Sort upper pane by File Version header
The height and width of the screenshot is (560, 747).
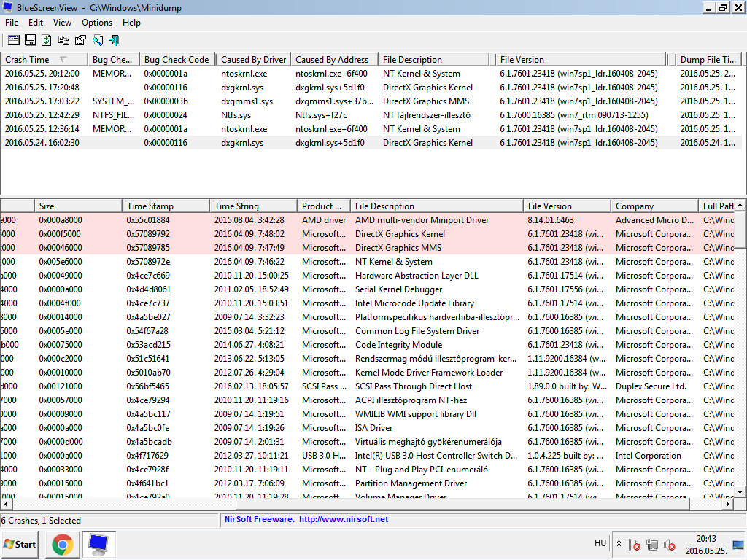pos(581,60)
